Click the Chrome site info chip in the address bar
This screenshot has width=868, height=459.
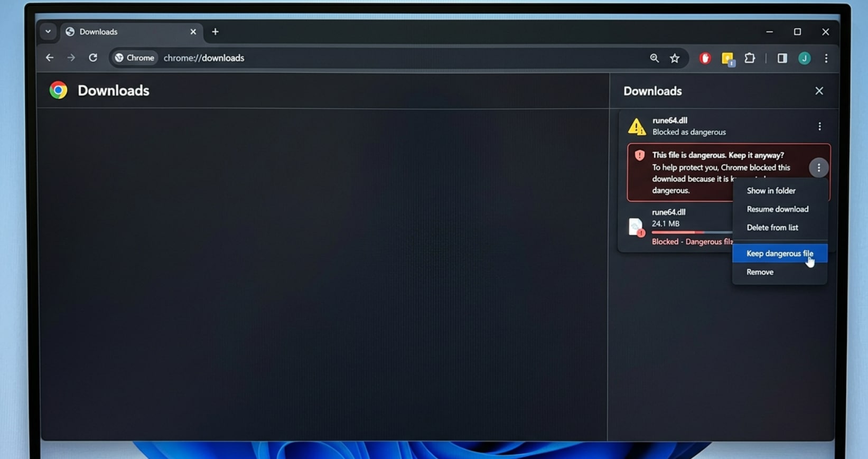(x=135, y=58)
